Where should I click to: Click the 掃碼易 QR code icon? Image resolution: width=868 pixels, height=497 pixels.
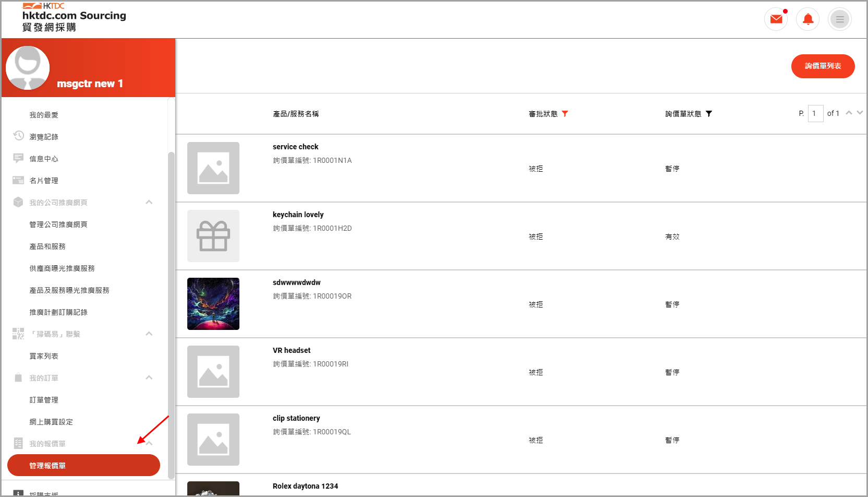[x=18, y=334]
